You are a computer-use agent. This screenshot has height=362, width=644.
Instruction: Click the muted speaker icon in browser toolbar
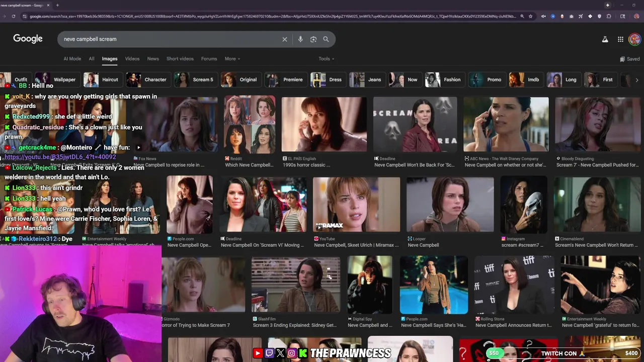pos(543,16)
